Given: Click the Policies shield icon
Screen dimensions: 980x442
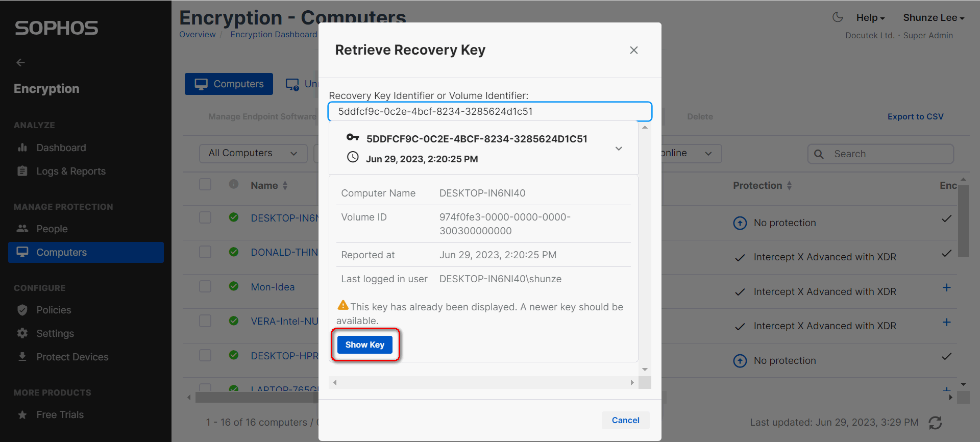Looking at the screenshot, I should click(22, 310).
